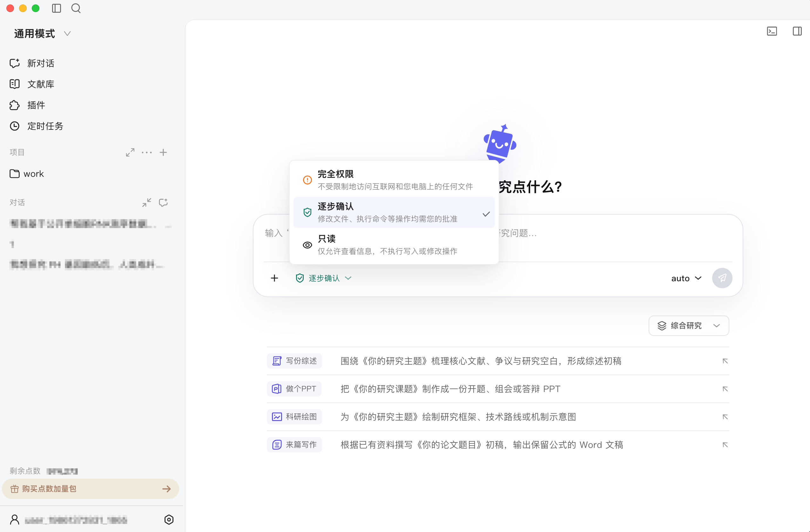
Task: Insert Word 文稿 prompt via arrow icon
Action: click(x=725, y=445)
